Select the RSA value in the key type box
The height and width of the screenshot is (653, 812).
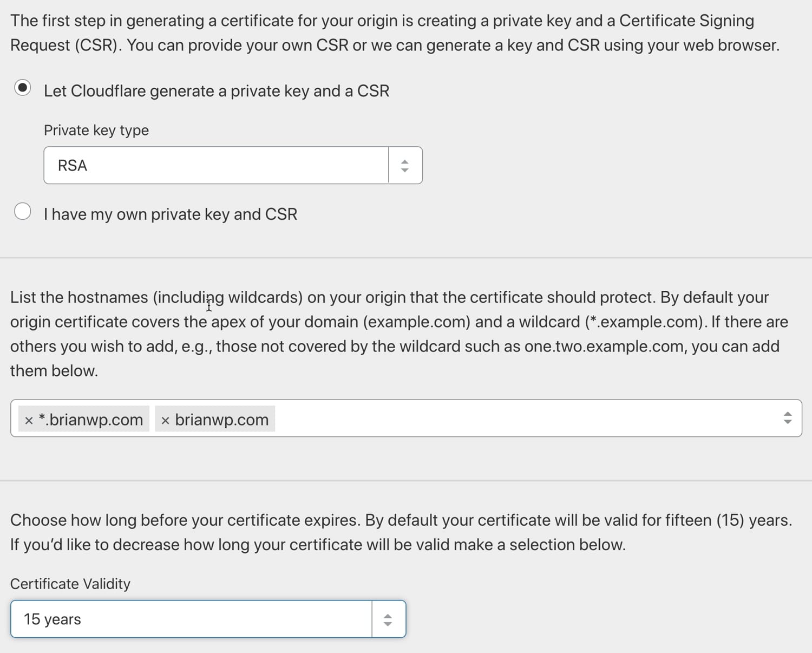click(73, 165)
